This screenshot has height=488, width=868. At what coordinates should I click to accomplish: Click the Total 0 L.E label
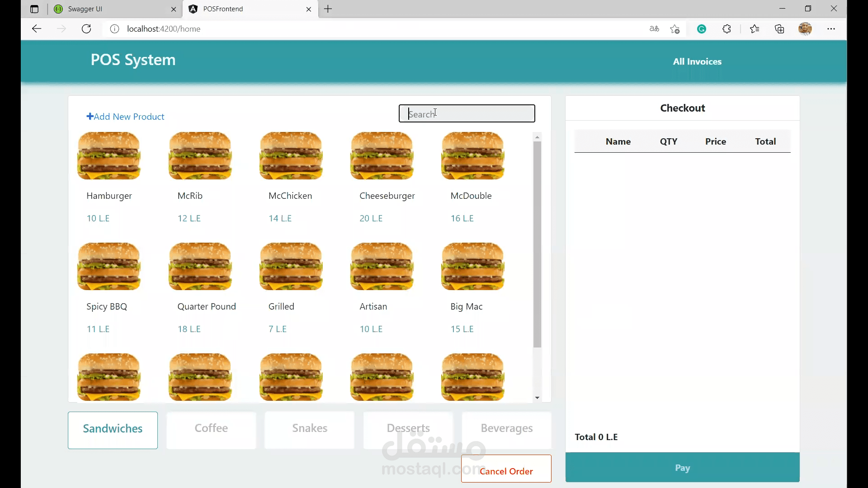click(596, 437)
